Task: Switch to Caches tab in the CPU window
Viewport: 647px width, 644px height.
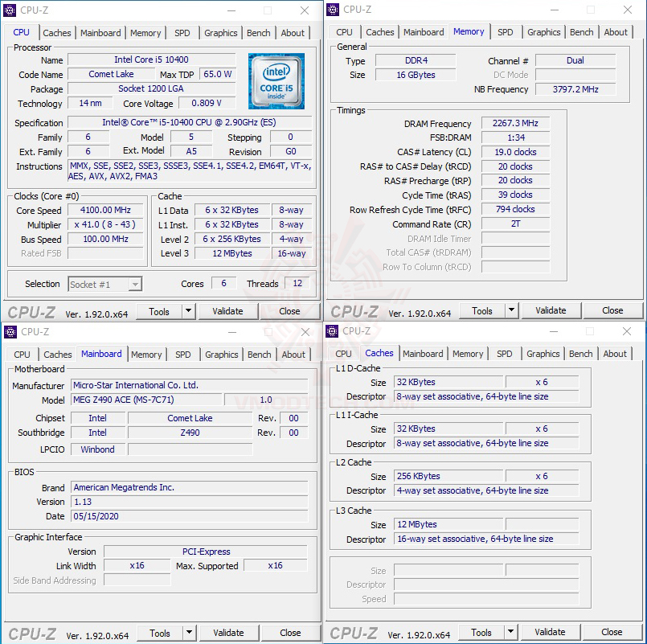Action: point(57,33)
